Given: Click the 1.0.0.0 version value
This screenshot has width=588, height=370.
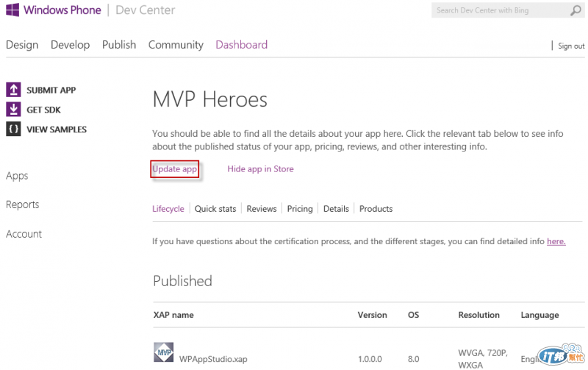Looking at the screenshot, I should (370, 359).
